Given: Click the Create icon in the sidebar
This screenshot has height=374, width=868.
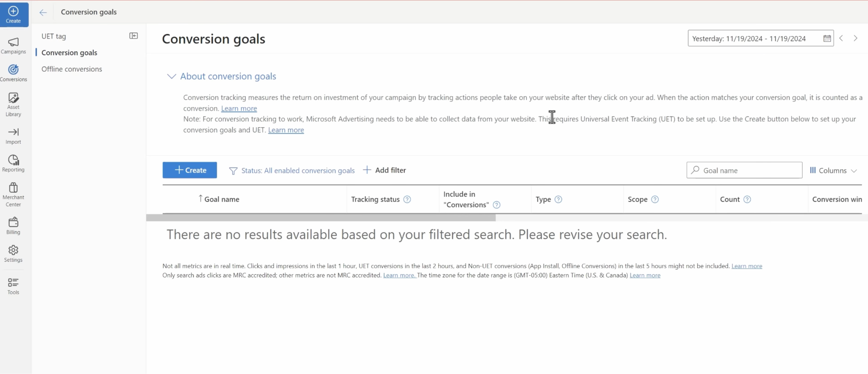Looking at the screenshot, I should [14, 14].
